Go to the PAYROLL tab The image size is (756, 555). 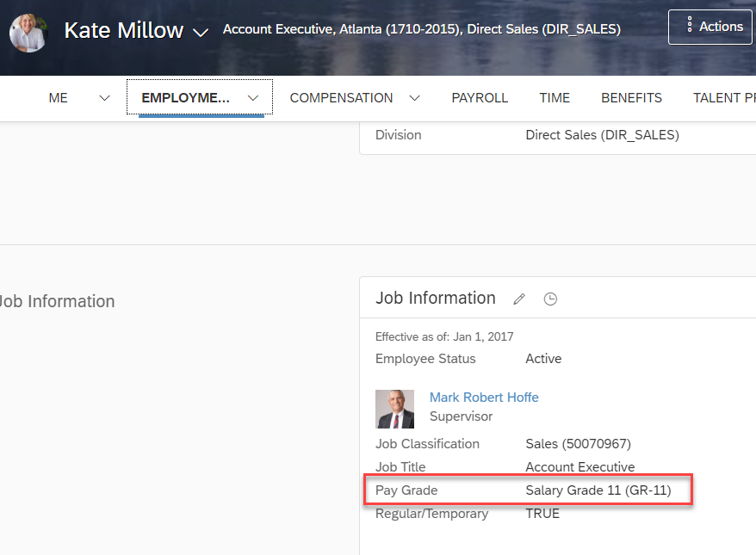(480, 98)
